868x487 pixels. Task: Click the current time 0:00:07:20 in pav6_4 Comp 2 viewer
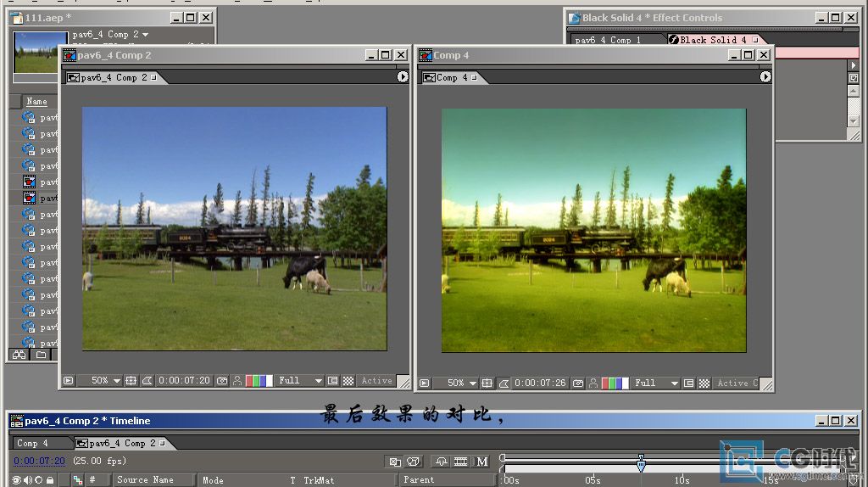pyautogui.click(x=184, y=381)
